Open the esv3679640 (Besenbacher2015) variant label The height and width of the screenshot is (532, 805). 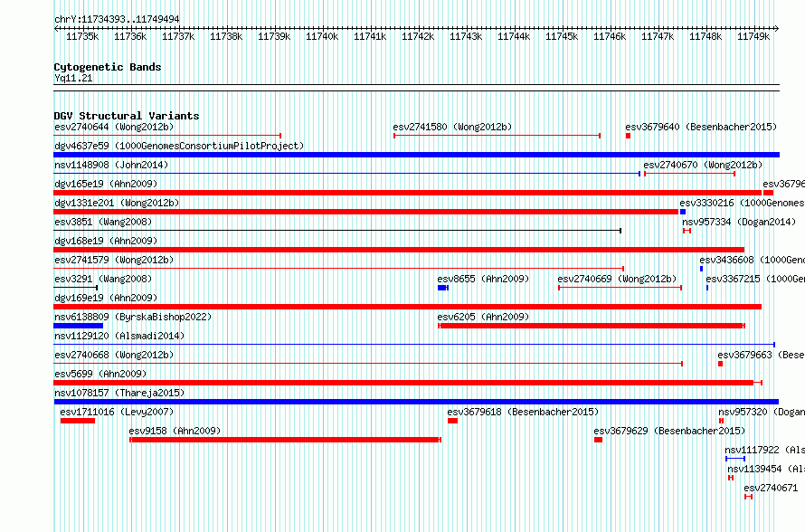pyautogui.click(x=701, y=127)
